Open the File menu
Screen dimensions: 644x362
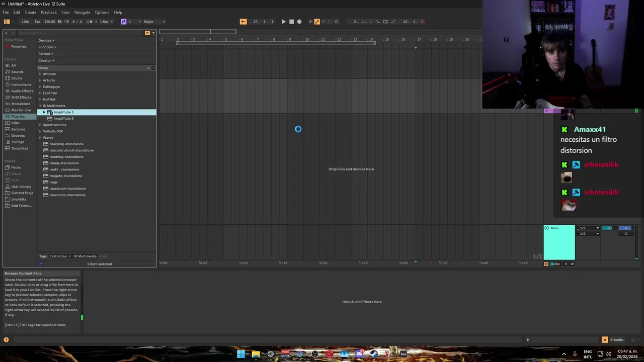(x=6, y=12)
